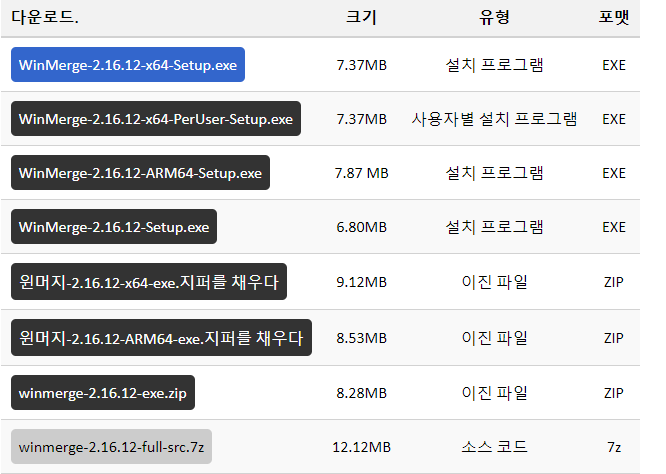Click ZIP in the winmerge-2.16.12-exe.zip row
666x474 pixels.
(614, 393)
